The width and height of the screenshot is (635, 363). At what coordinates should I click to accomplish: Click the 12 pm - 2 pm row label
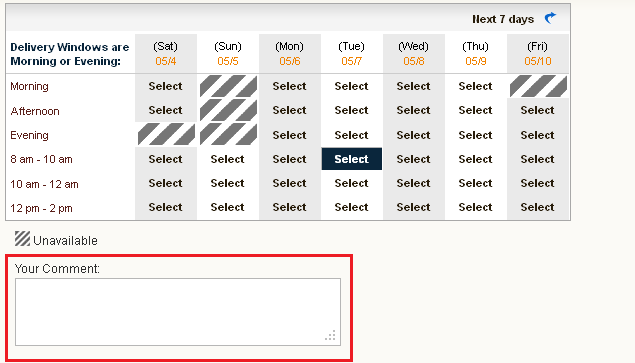pyautogui.click(x=41, y=209)
